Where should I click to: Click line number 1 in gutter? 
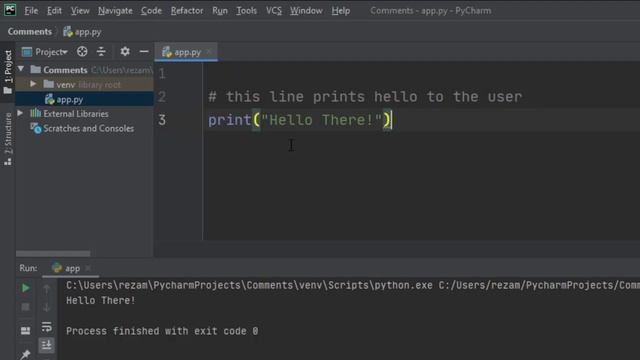pos(162,73)
